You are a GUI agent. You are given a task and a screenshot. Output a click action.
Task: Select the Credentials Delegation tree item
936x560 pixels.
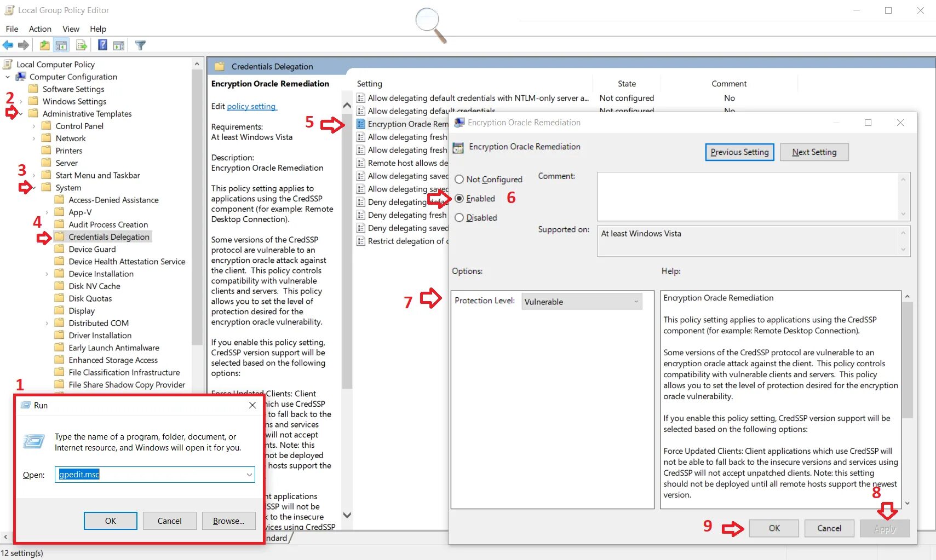109,236
